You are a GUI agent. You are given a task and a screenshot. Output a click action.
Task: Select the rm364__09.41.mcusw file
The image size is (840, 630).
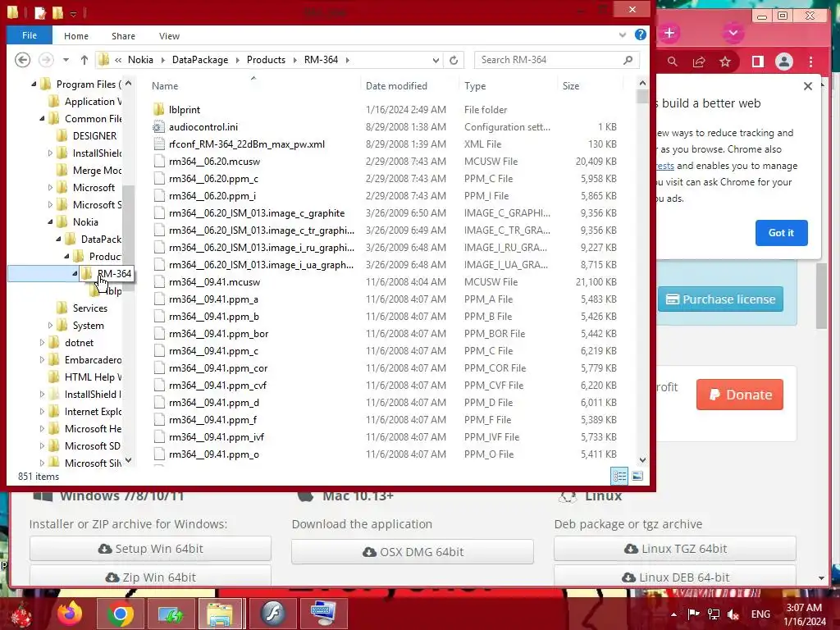214,282
